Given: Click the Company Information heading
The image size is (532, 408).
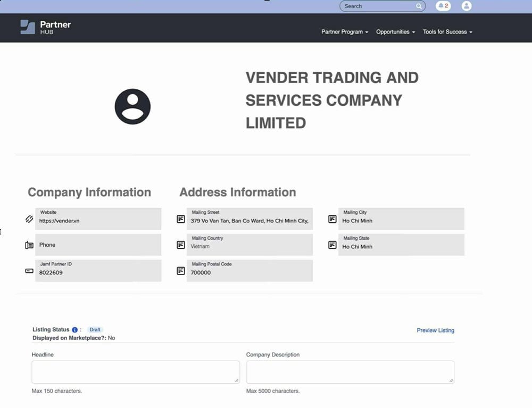Looking at the screenshot, I should (x=89, y=193).
